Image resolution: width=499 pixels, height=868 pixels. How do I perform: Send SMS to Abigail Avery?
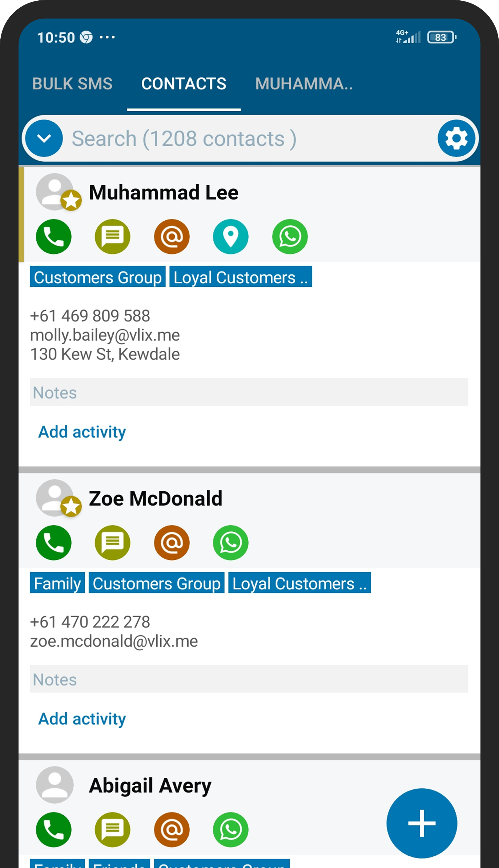pyautogui.click(x=112, y=829)
